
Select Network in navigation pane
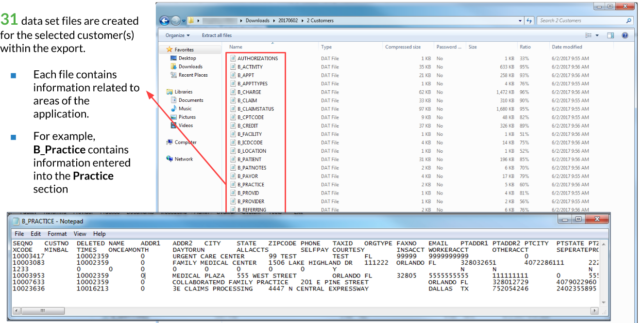click(184, 159)
